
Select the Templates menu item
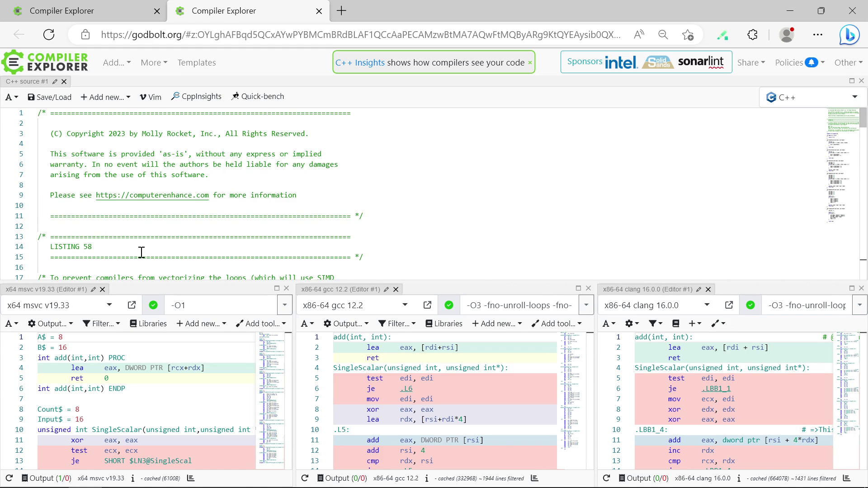point(196,63)
